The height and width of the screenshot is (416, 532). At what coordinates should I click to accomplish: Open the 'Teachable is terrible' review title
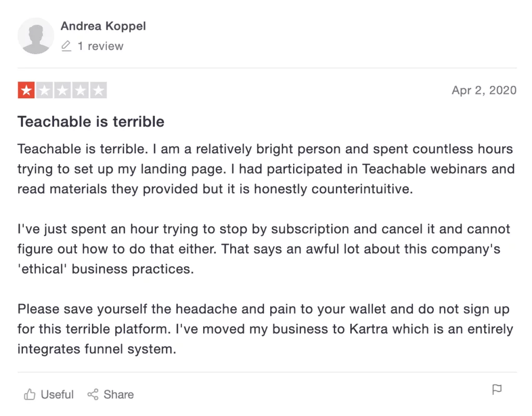tap(91, 122)
